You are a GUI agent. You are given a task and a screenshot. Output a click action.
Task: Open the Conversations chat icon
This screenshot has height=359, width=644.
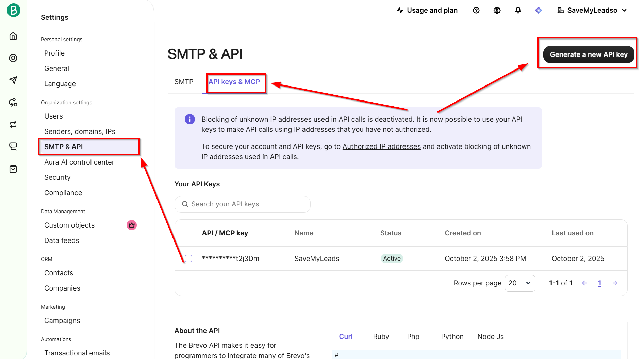click(x=13, y=146)
